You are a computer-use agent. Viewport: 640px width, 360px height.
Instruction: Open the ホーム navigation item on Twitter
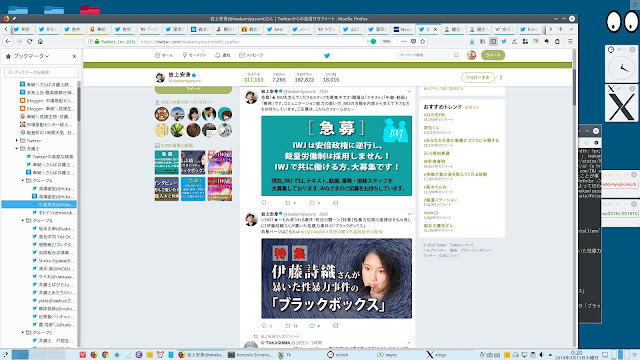[164, 55]
